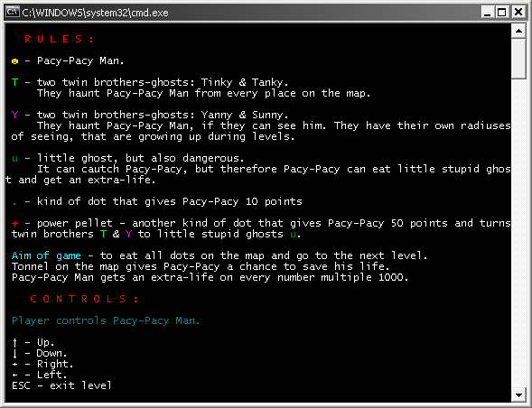532x408 pixels.
Task: Click the cmd.exe system menu icon
Action: pos(13,13)
